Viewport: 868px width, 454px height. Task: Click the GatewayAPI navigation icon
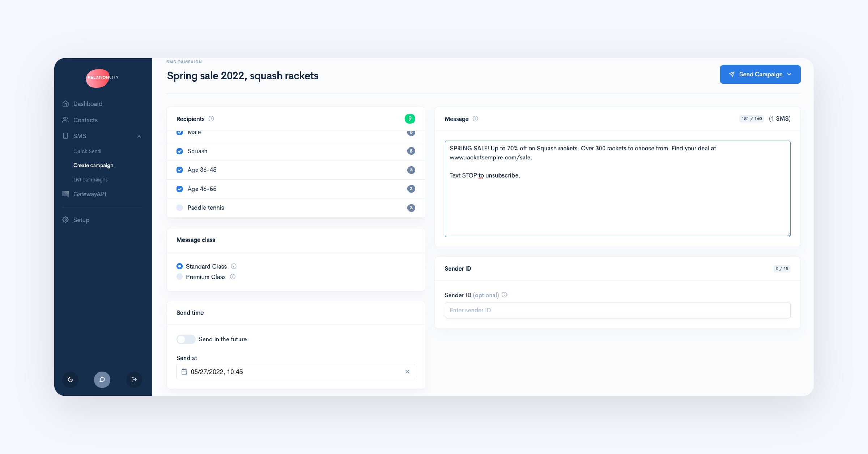click(66, 194)
